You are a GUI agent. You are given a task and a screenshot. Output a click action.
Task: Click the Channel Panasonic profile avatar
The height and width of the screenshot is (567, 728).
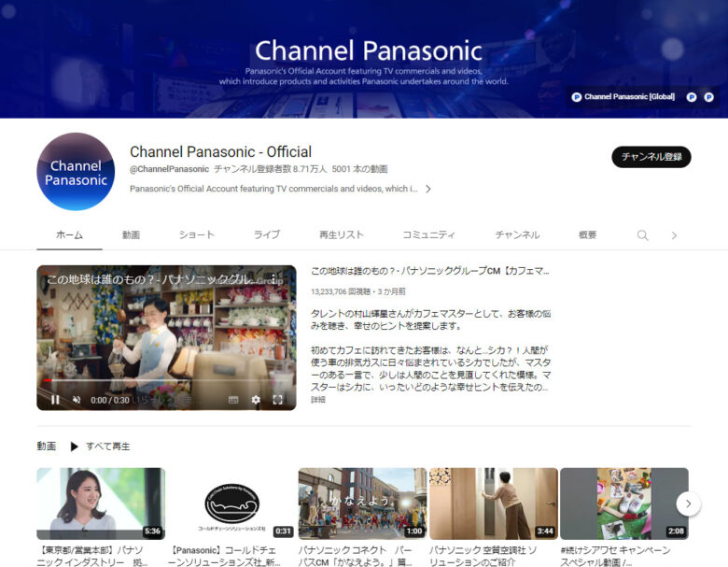coord(76,172)
